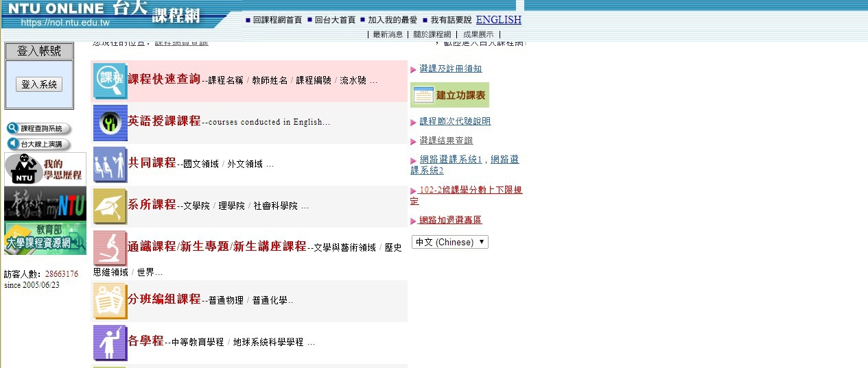Click the 課程查詢系統 sidebar button

pos(38,128)
